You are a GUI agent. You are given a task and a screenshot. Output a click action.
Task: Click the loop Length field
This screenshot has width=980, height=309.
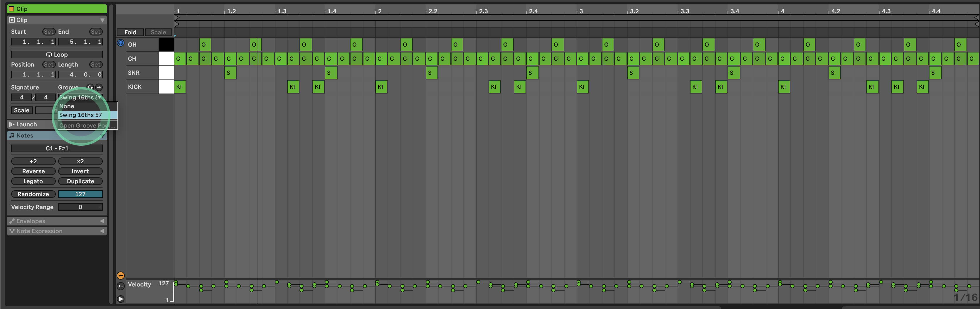(80, 74)
